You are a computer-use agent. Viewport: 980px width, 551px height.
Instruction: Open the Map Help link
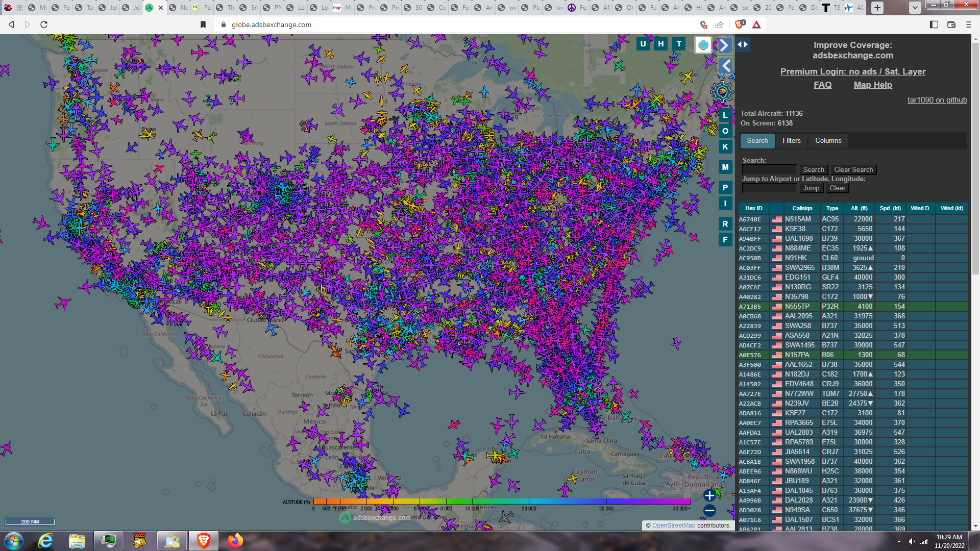coord(873,85)
